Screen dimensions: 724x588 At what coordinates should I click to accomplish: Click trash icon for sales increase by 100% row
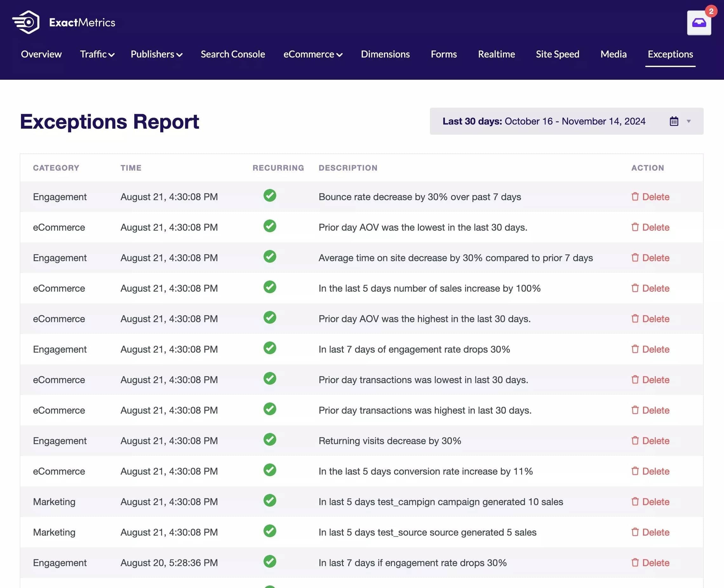[x=635, y=288]
